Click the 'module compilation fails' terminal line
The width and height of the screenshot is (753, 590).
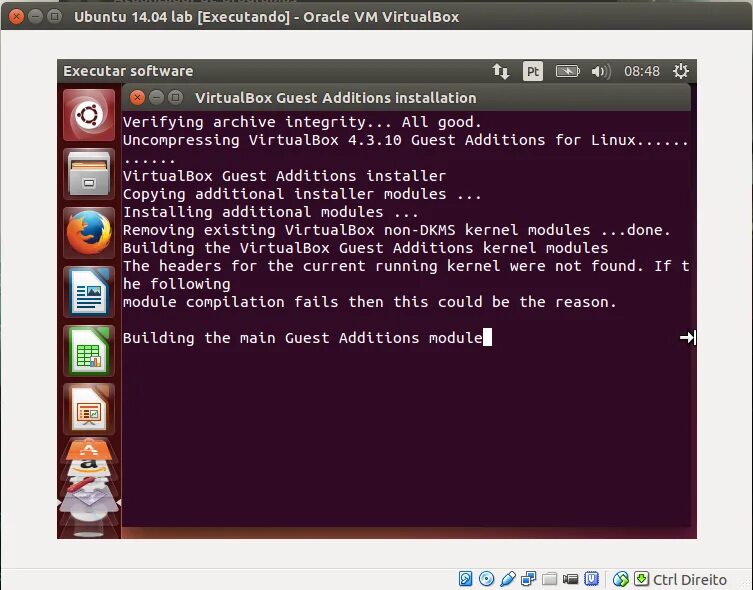[x=369, y=302]
